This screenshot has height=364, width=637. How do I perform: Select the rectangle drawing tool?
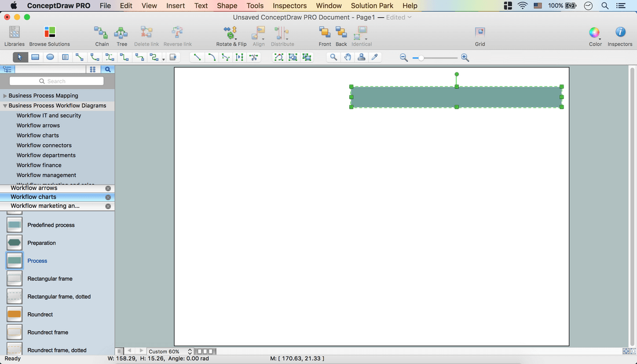[x=35, y=57]
